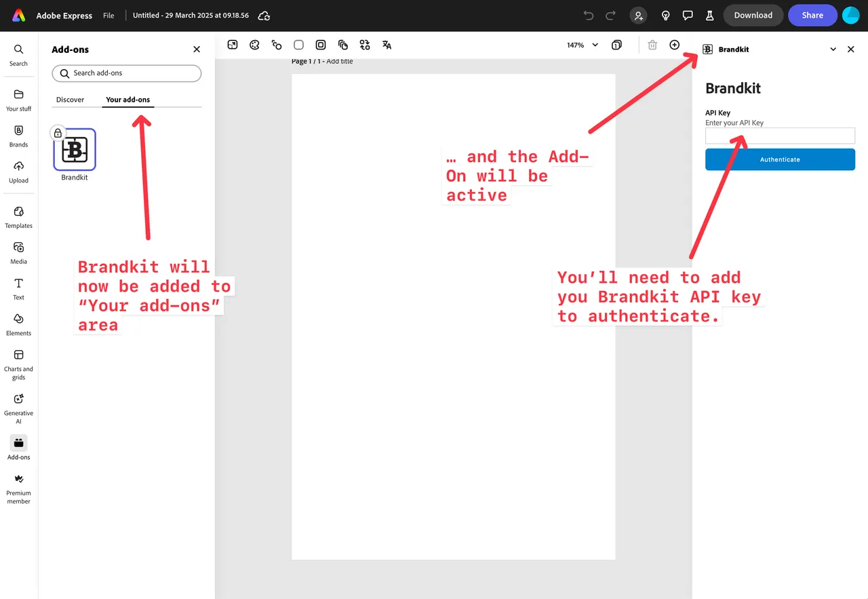Click the bulk create swap icon

click(x=365, y=45)
